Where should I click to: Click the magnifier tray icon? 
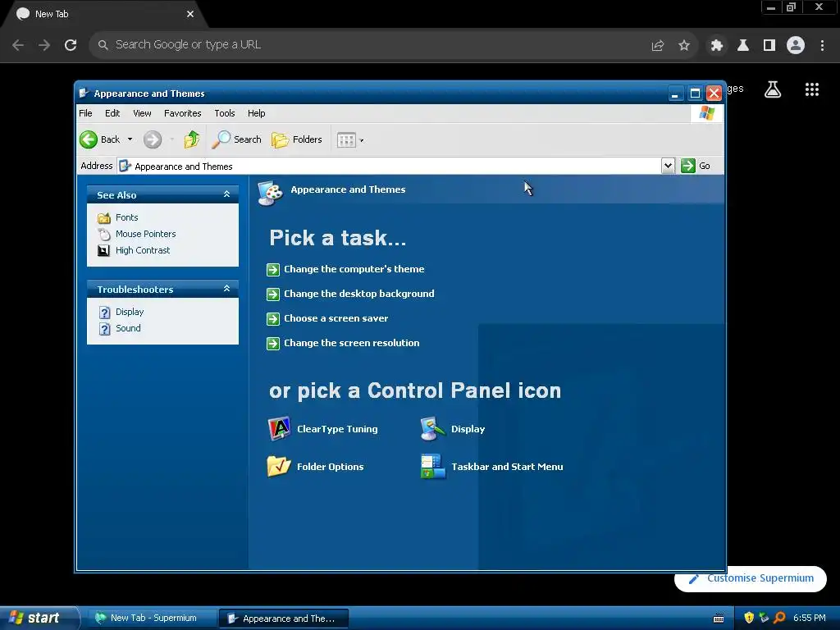click(780, 618)
